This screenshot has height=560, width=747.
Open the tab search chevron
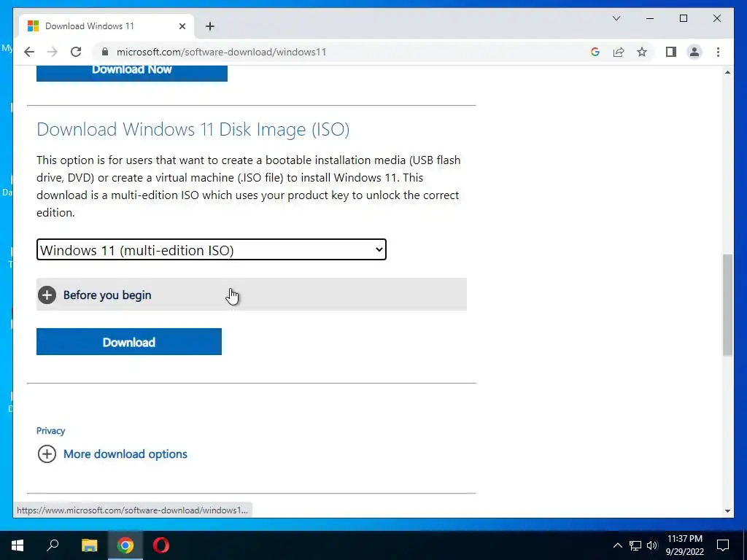point(616,18)
